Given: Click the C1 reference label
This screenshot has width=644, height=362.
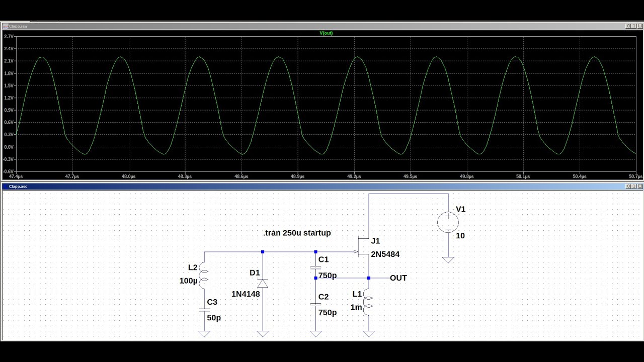Looking at the screenshot, I should (324, 259).
